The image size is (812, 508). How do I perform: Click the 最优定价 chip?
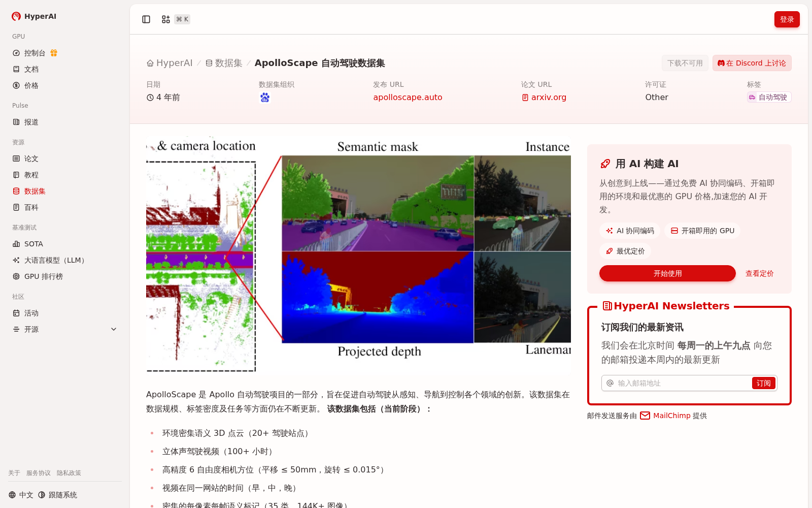coord(625,251)
